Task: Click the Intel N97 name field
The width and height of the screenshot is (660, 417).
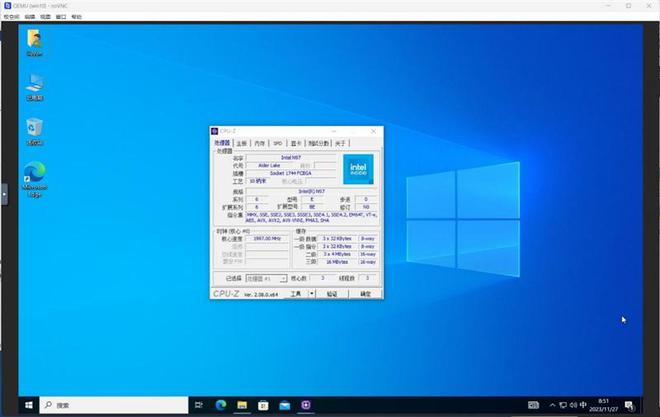Action: pyautogui.click(x=291, y=157)
